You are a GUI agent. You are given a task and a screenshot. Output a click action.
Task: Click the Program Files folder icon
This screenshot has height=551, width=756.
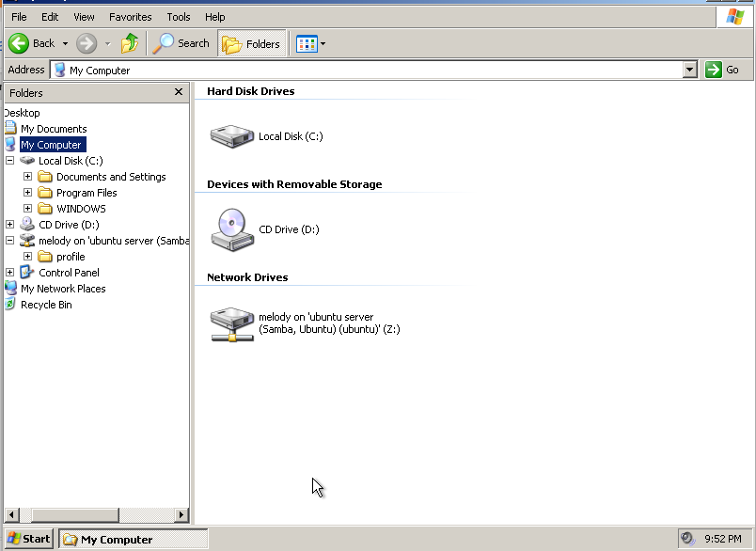[45, 193]
